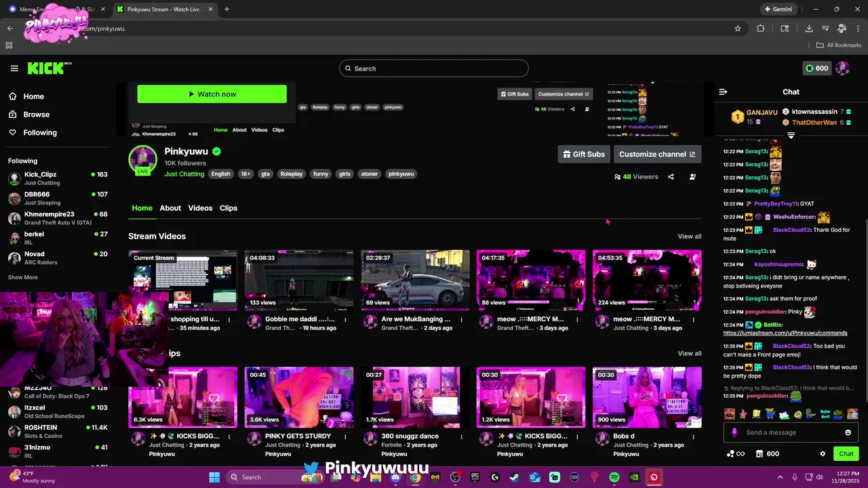This screenshot has width=868, height=488.
Task: Open the profile avatar menu in Kick header
Action: (x=843, y=68)
